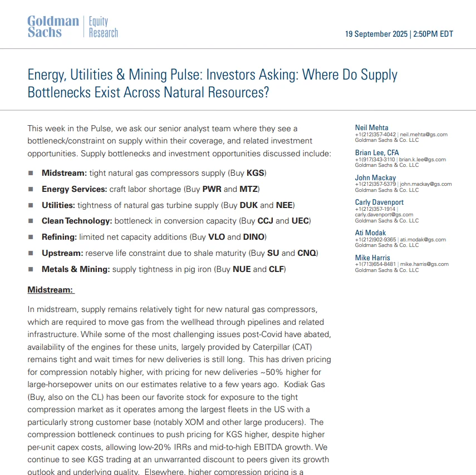Click the 'Energy Services:' bullet label
Screen dimensions: 476x475
[x=75, y=189]
